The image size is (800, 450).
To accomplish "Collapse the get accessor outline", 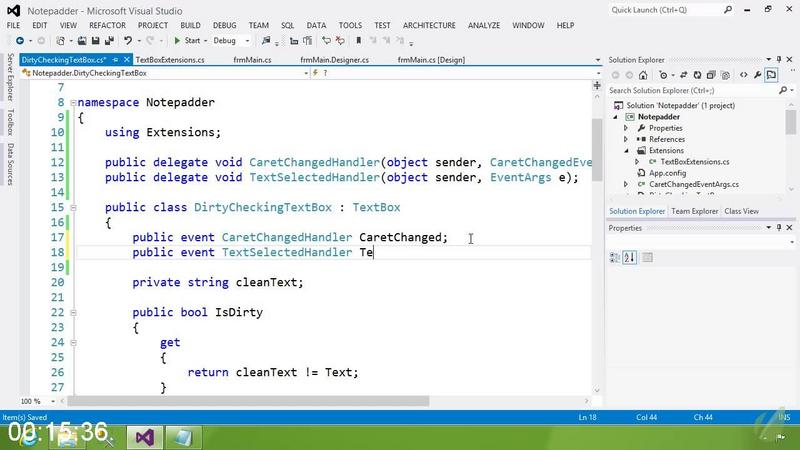I will coord(73,342).
